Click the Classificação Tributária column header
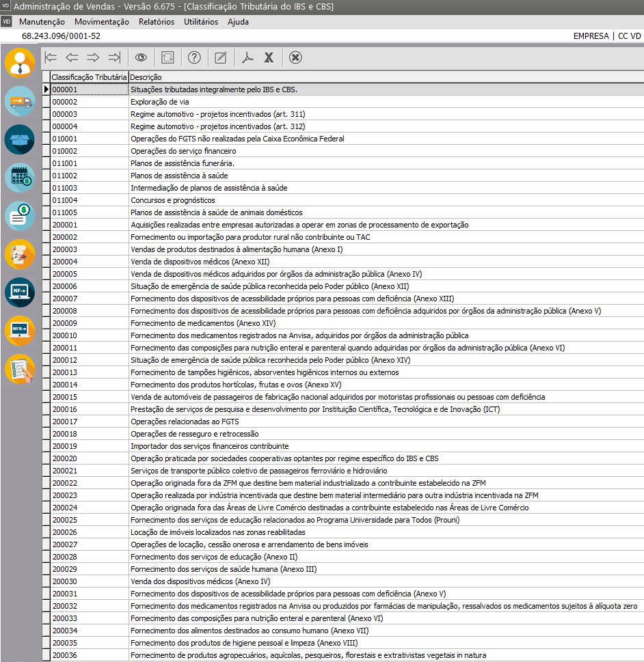Viewport: 644px width, 662px height. pos(89,77)
